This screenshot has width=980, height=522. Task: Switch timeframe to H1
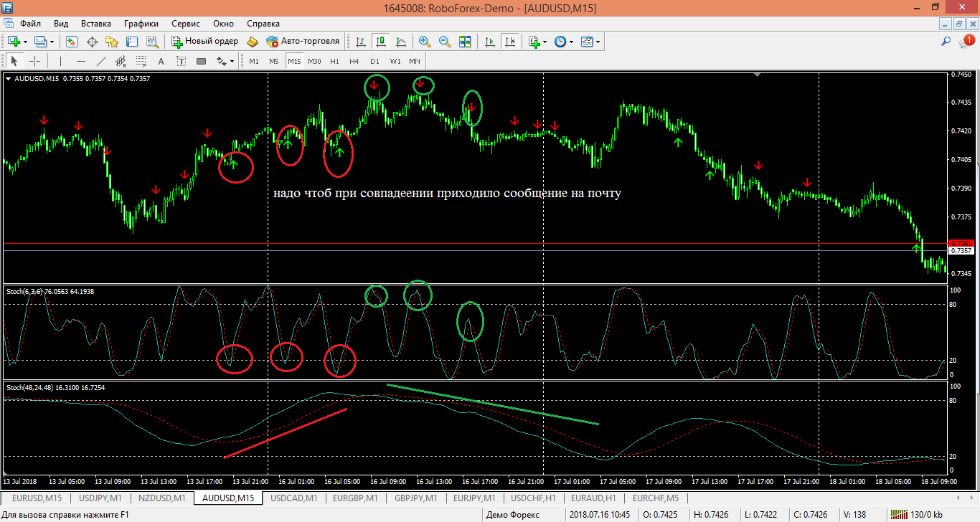point(334,61)
